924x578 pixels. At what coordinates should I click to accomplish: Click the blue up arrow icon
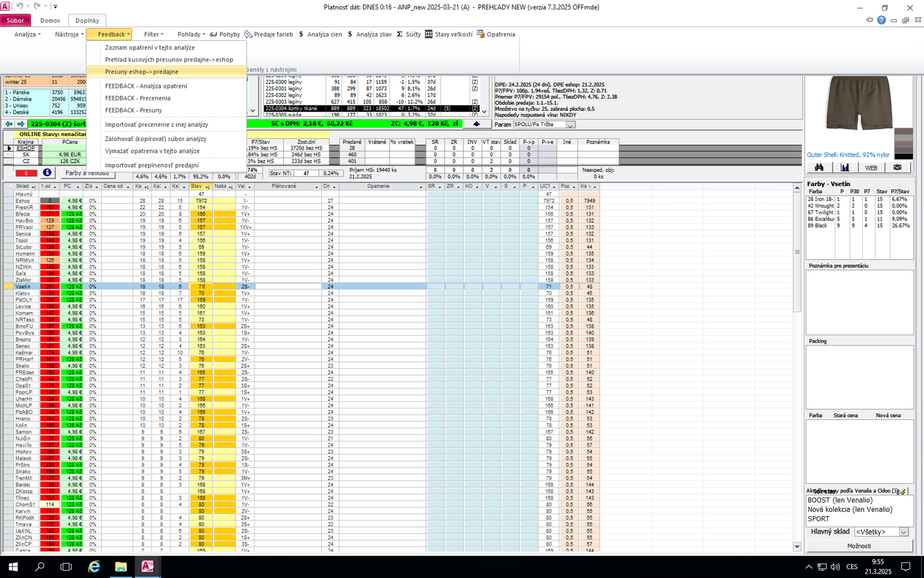coord(476,124)
